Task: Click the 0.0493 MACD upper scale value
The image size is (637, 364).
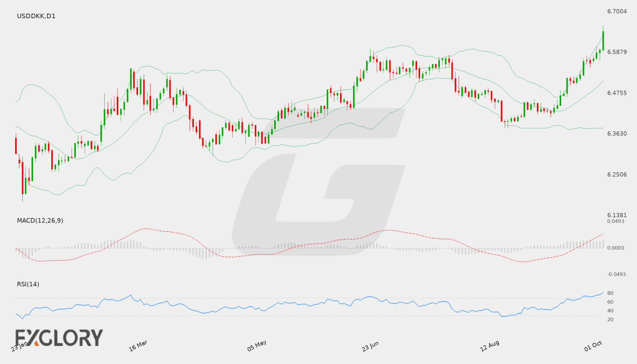Action: point(616,221)
